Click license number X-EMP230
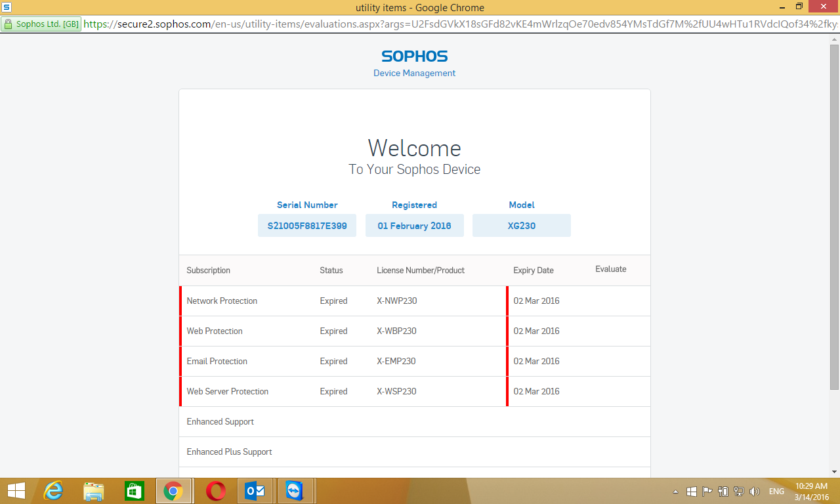The image size is (840, 504). coord(396,361)
